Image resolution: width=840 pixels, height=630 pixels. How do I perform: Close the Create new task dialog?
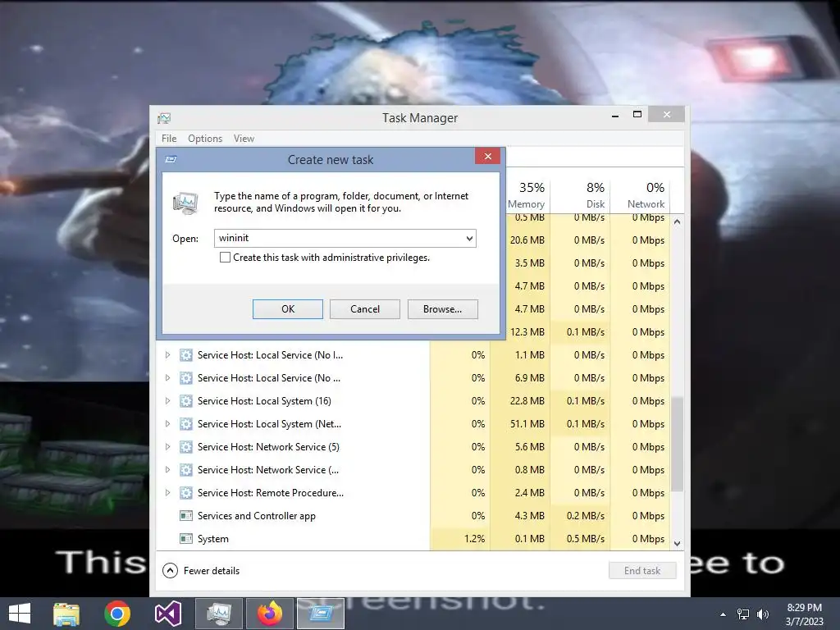pyautogui.click(x=487, y=157)
